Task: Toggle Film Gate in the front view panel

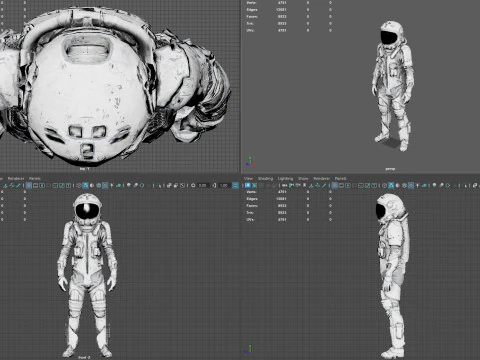Action: coord(35,185)
